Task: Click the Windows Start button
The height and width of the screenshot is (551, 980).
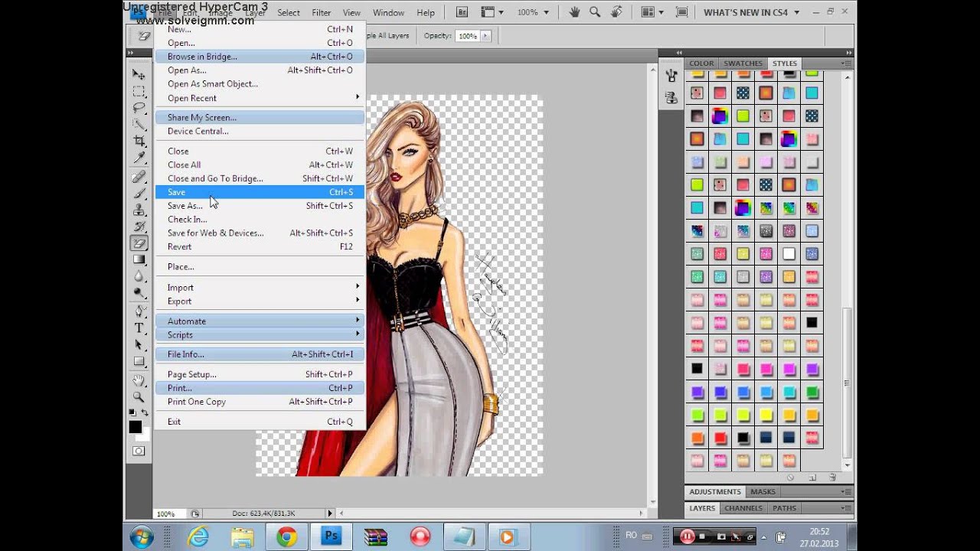Action: point(142,537)
